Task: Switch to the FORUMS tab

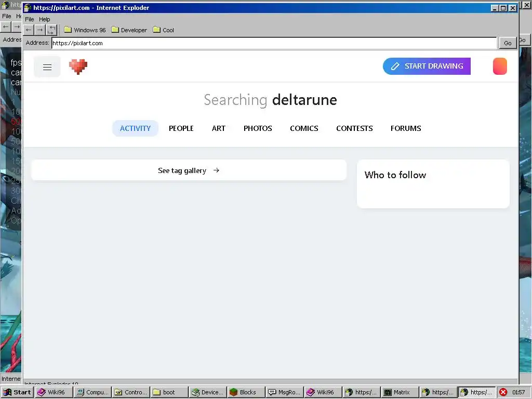Action: tap(406, 128)
